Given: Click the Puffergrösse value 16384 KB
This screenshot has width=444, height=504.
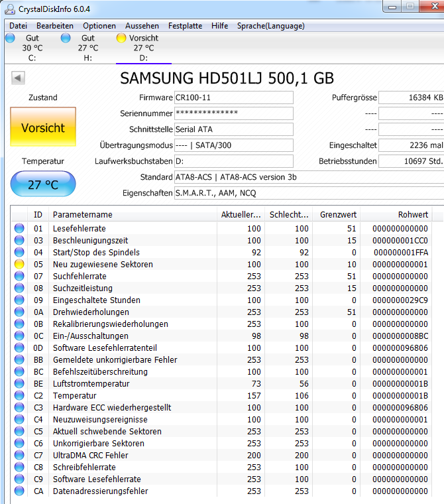Looking at the screenshot, I should [x=412, y=97].
